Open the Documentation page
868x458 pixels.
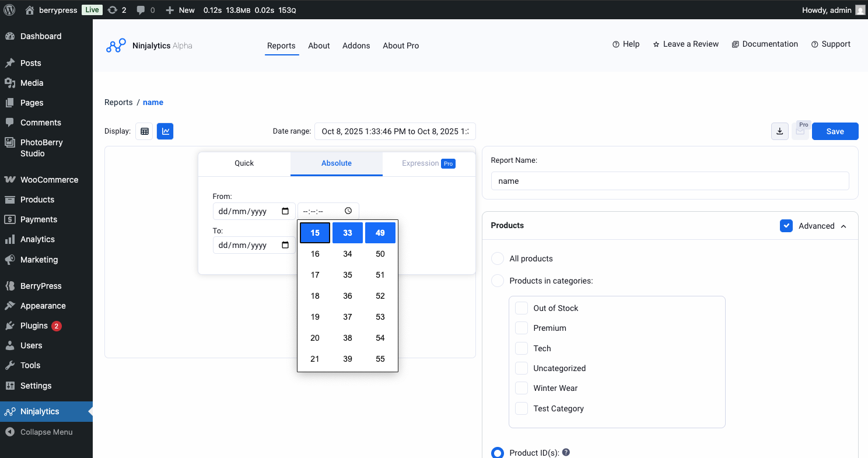point(765,44)
